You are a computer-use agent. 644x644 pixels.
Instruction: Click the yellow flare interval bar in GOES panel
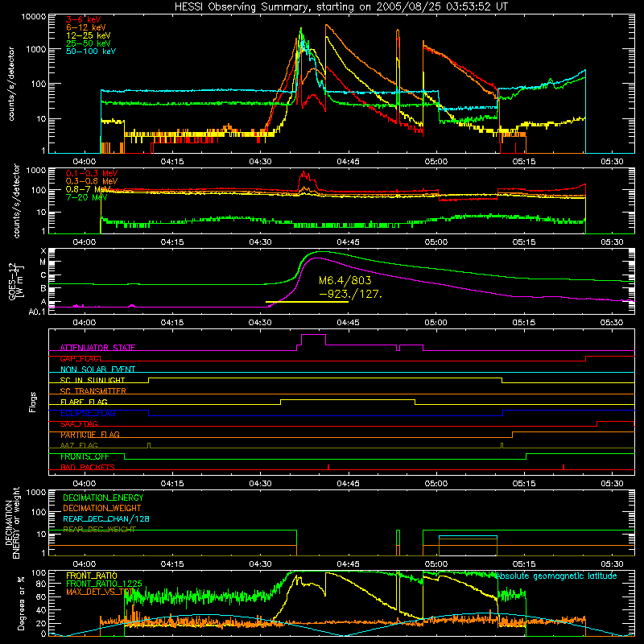[308, 302]
